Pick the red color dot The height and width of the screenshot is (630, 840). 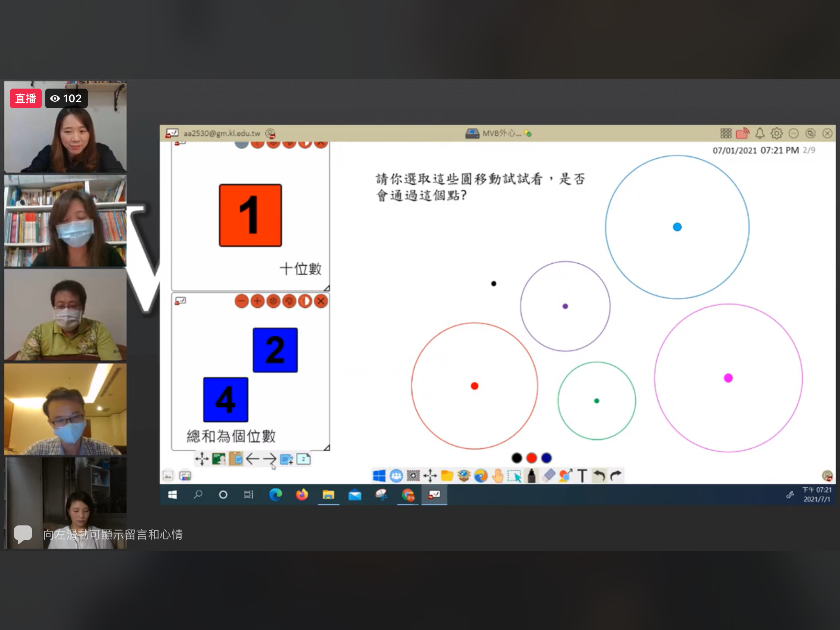click(532, 458)
